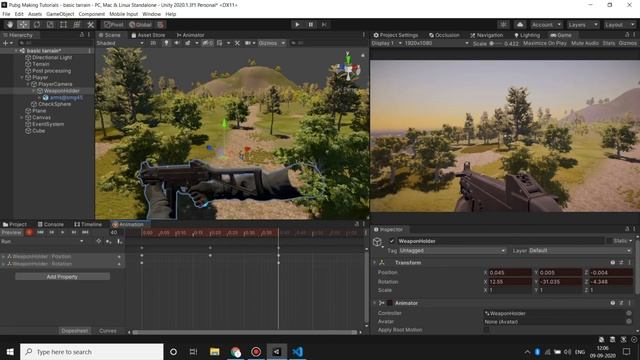
Task: Advance one frame with Step button
Action: click(x=324, y=24)
